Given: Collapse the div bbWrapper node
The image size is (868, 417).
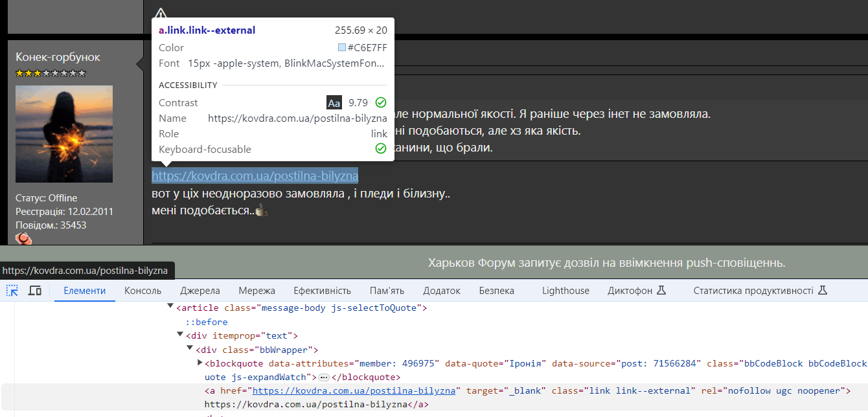Looking at the screenshot, I should 190,349.
